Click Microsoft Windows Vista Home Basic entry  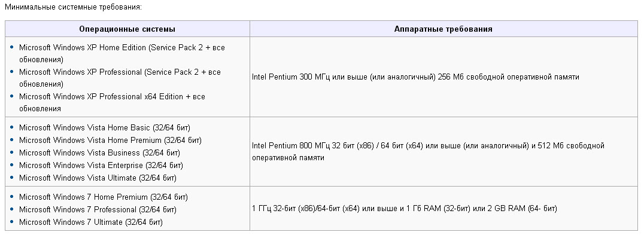pyautogui.click(x=105, y=127)
